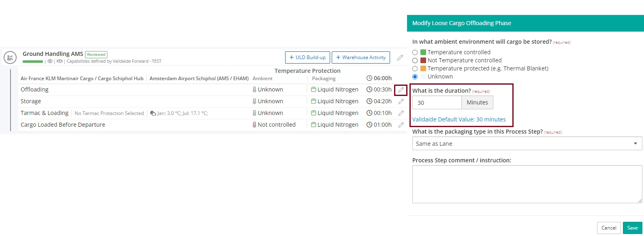The height and width of the screenshot is (236, 644).
Task: Click No Tarmac Protection Selected text
Action: tap(109, 113)
